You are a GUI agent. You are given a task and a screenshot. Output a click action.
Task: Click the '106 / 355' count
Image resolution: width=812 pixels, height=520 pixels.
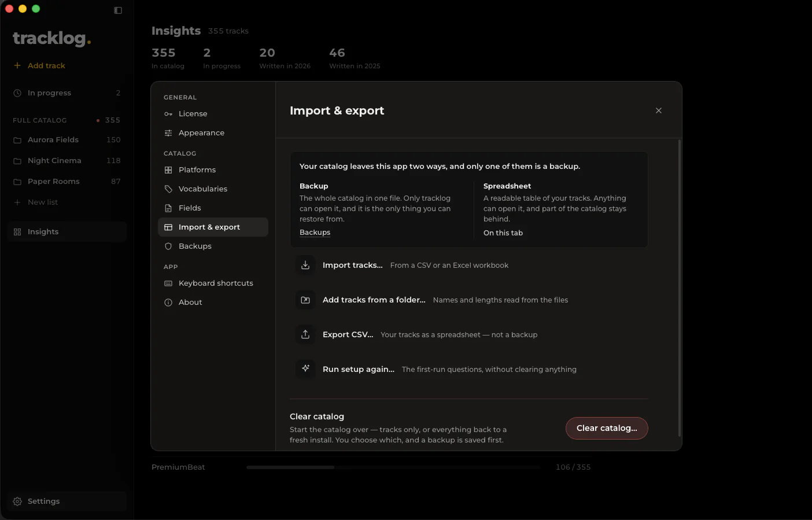tap(573, 467)
